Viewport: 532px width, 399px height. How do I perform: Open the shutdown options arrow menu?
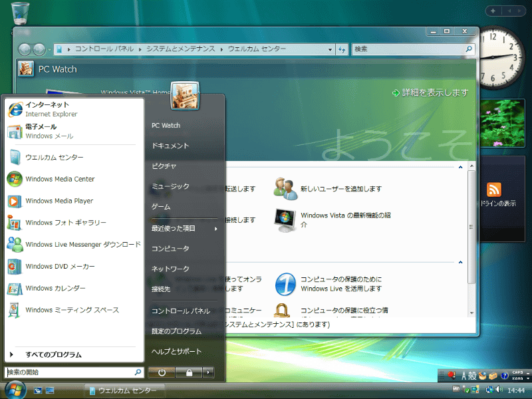208,372
